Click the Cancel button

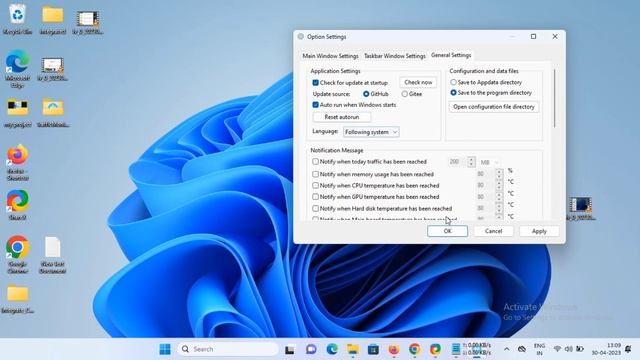tap(493, 231)
